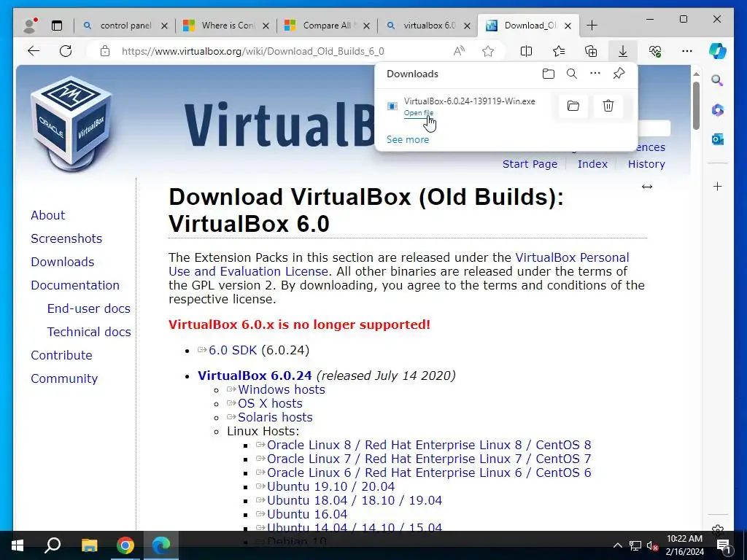Open the Collections icon
This screenshot has width=747, height=560.
click(591, 51)
